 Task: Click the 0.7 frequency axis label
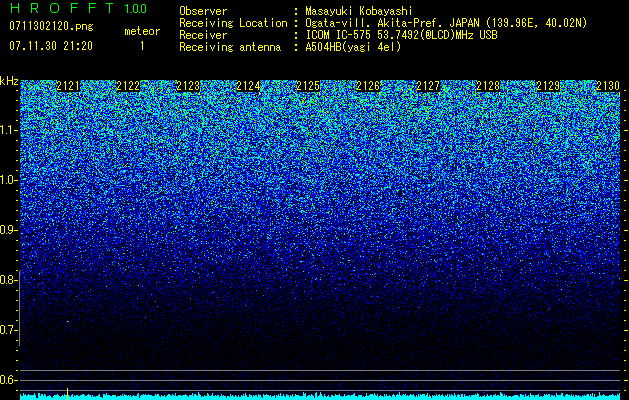(8, 330)
